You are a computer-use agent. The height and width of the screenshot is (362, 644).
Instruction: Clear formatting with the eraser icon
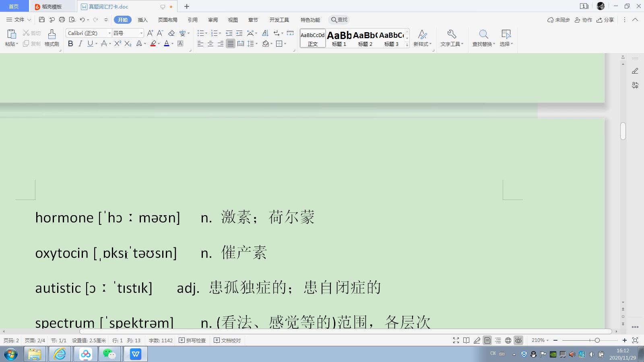tap(171, 33)
